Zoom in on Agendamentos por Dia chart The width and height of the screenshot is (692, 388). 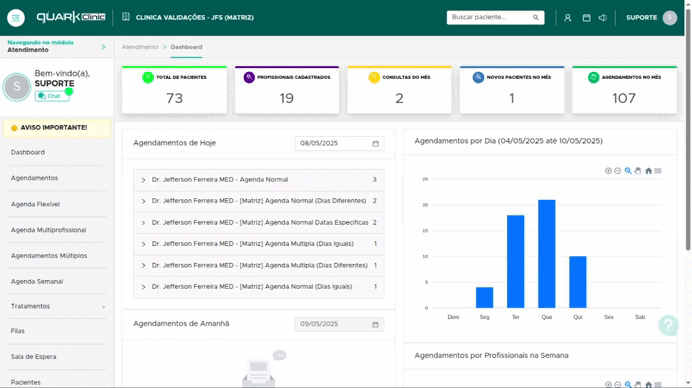pos(608,171)
